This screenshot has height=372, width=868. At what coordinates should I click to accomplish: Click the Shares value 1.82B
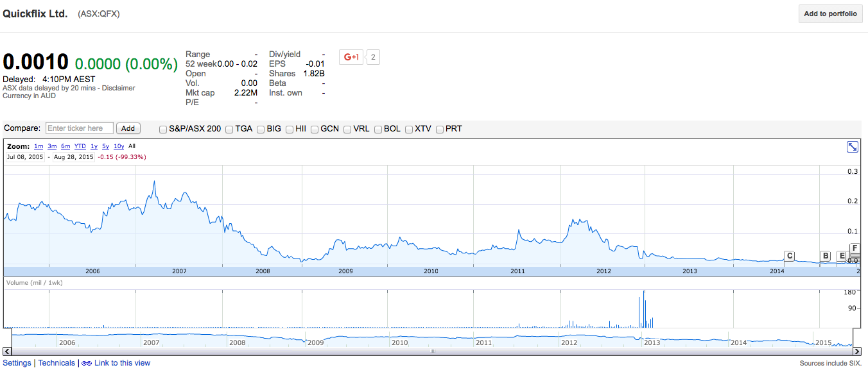314,74
